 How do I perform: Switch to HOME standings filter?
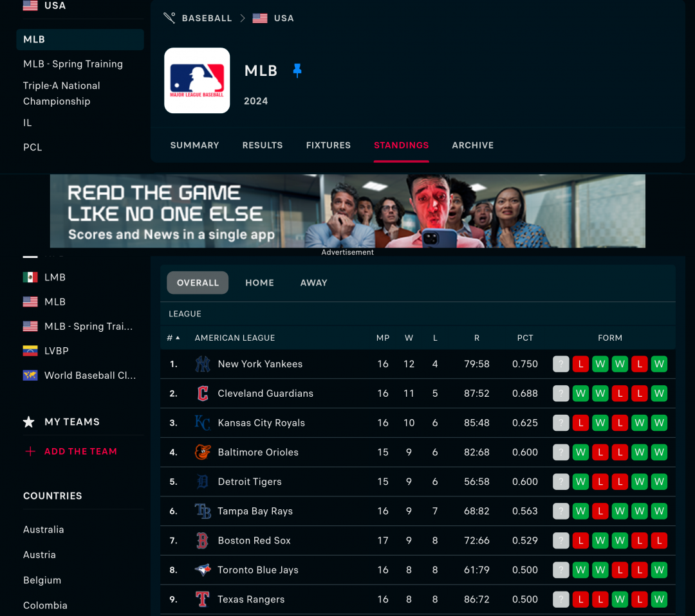(x=260, y=282)
